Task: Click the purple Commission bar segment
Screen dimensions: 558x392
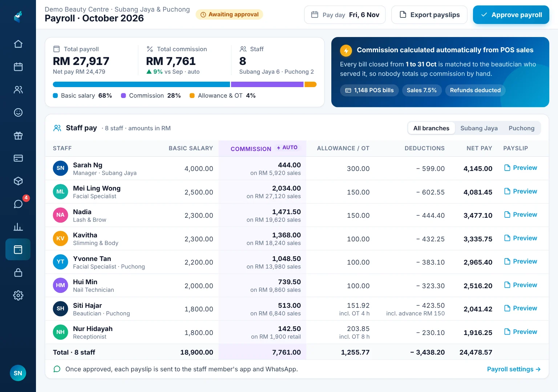Action: pos(267,85)
